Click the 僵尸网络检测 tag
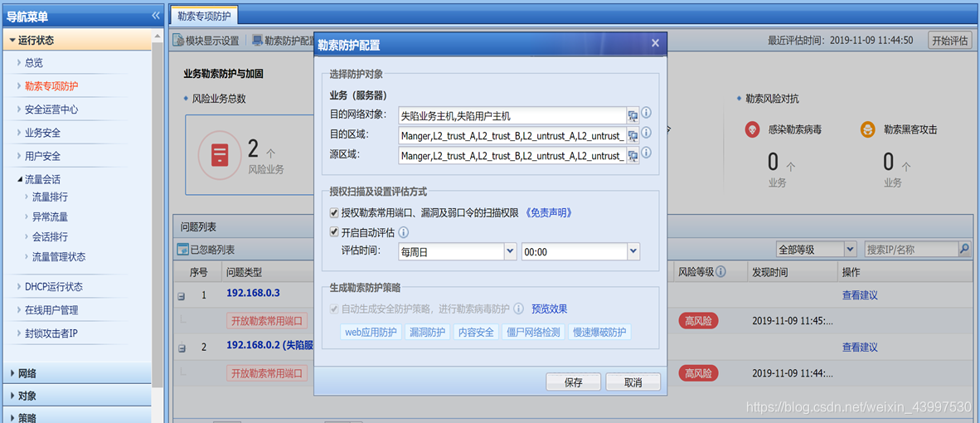 point(533,332)
